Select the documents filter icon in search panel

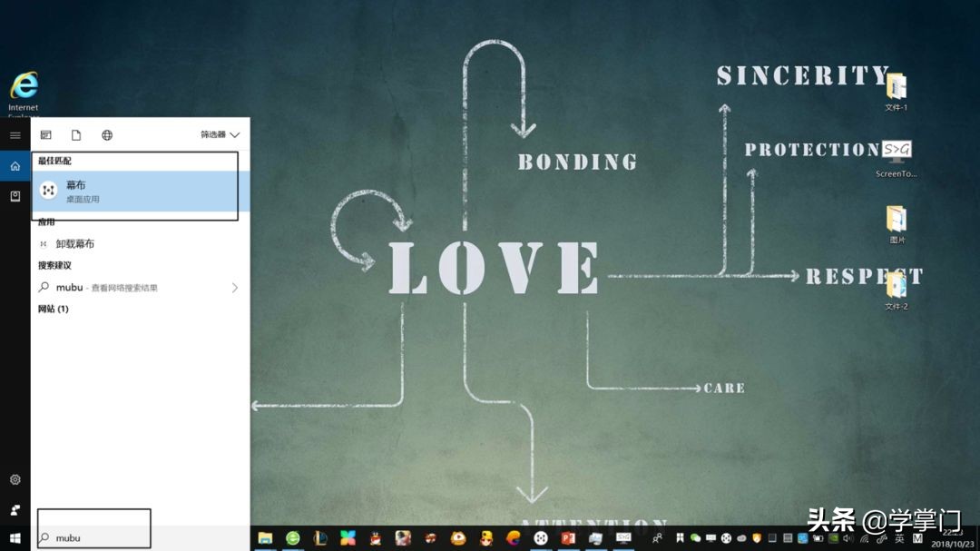(x=76, y=134)
